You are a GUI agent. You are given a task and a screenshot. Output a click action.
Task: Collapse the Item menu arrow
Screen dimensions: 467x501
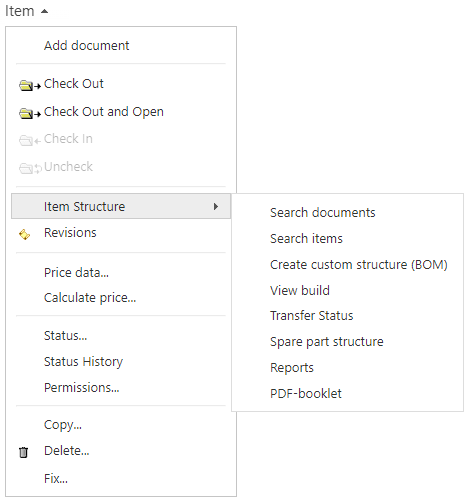44,12
